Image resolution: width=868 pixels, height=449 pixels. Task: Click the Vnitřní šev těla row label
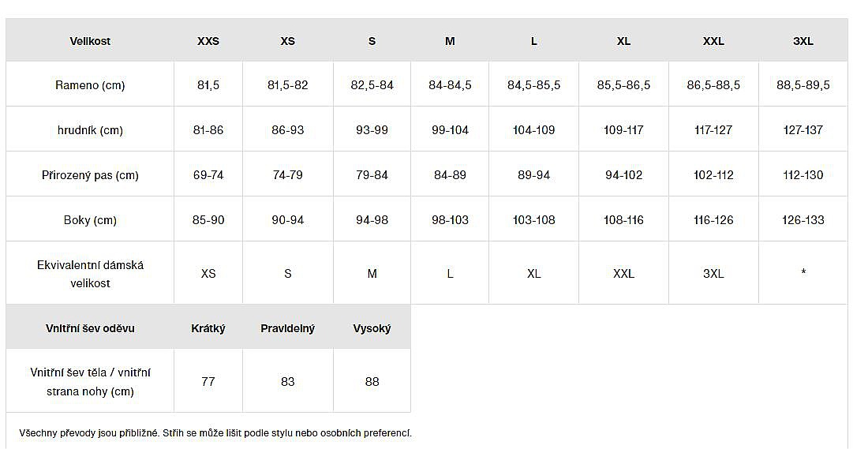90,382
